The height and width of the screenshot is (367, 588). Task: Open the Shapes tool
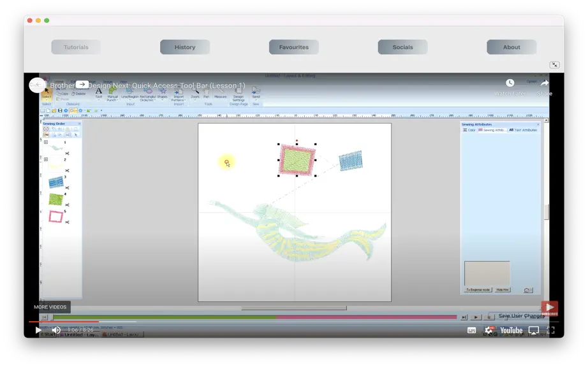click(163, 94)
